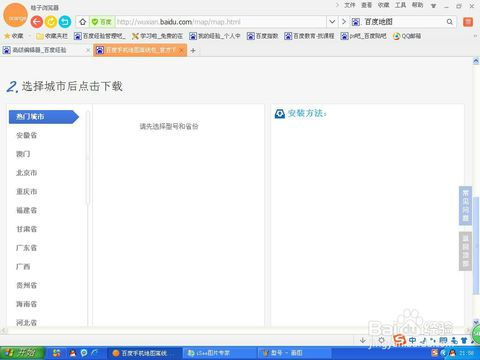The image size is (480, 360).
Task: Toggle the 中 Chinese input mode
Action: [x=413, y=340]
